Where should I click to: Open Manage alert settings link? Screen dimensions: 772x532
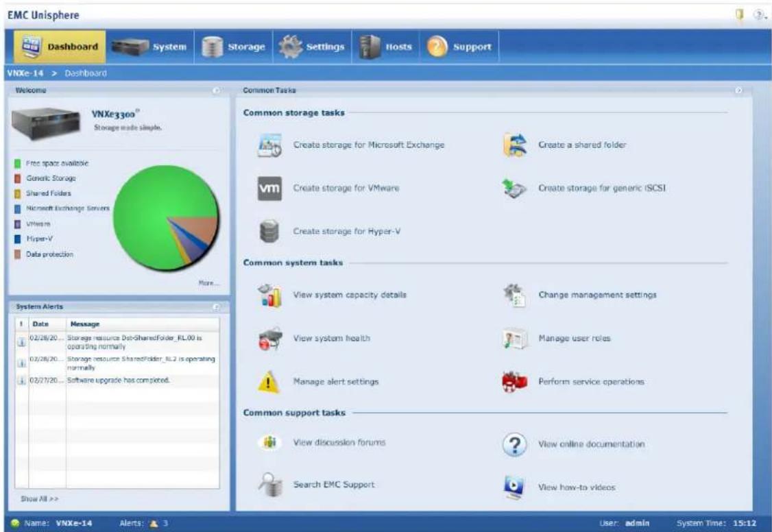pyautogui.click(x=336, y=382)
